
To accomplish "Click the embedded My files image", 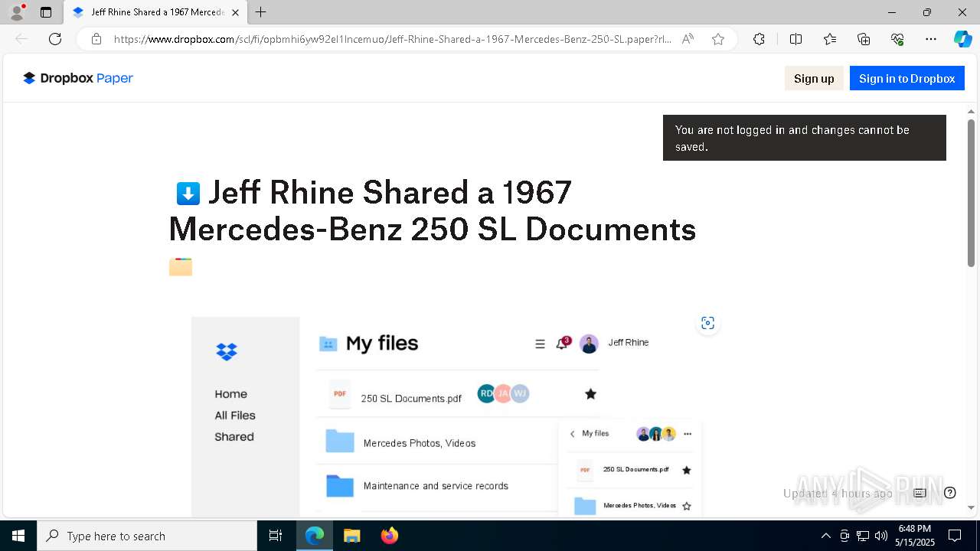I will 446,416.
